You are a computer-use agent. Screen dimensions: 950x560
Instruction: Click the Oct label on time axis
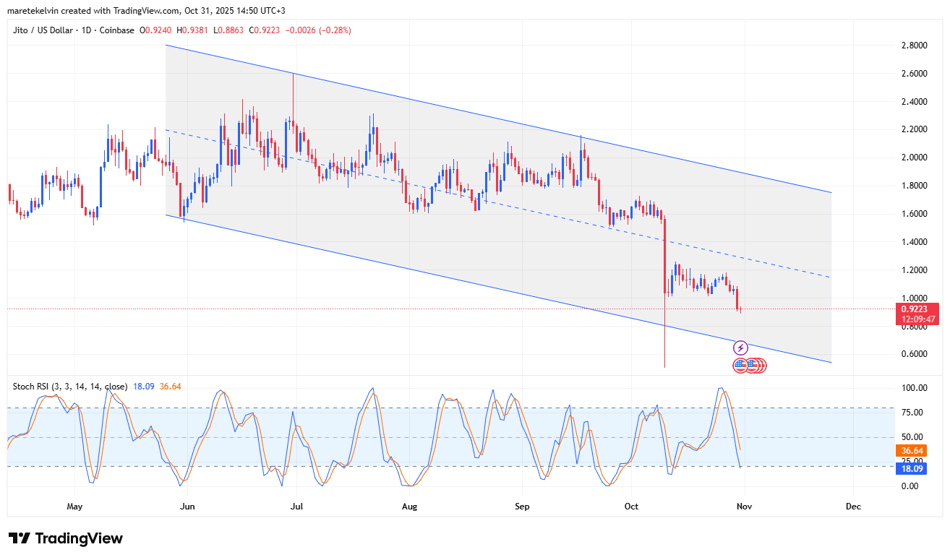click(632, 507)
